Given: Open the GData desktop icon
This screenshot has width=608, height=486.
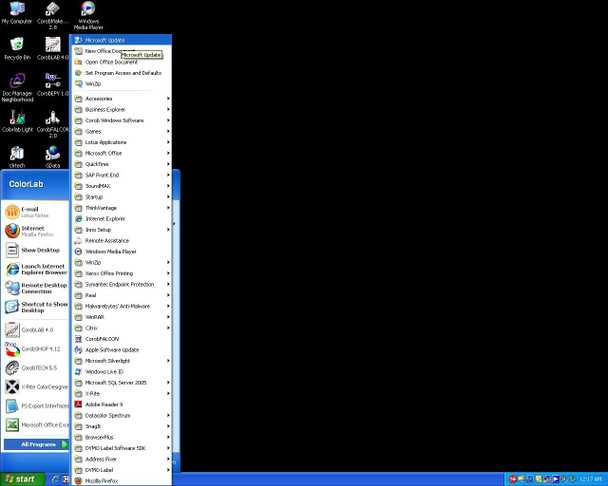Looking at the screenshot, I should (53, 157).
